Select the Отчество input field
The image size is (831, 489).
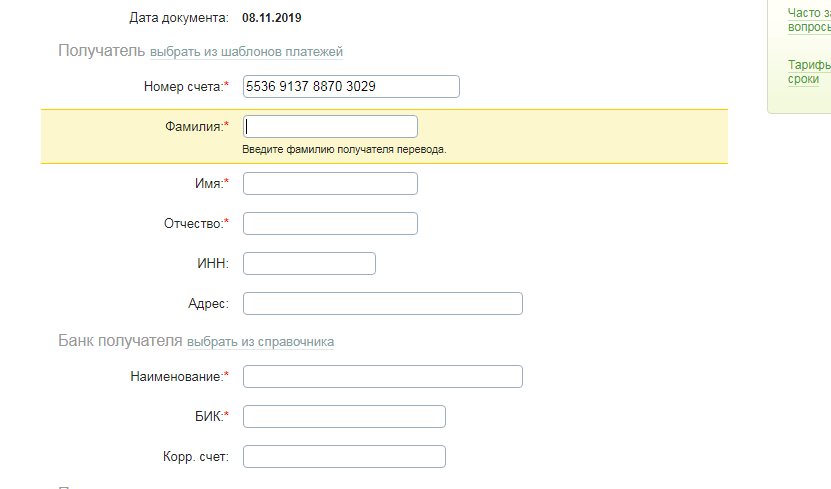coord(330,223)
